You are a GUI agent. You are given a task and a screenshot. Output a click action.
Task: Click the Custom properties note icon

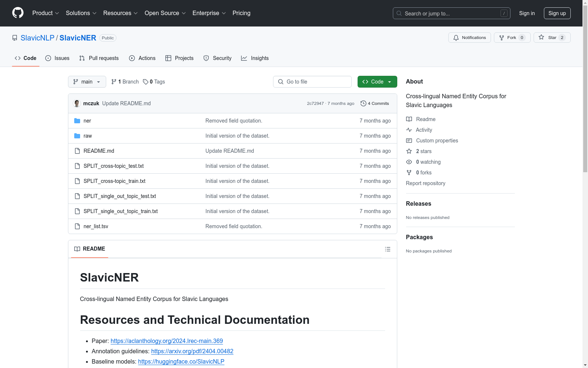(x=409, y=141)
